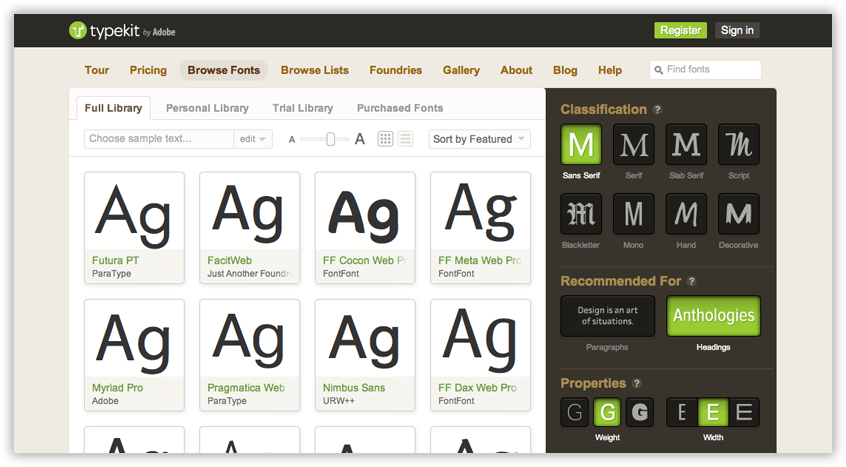The height and width of the screenshot is (467, 846).
Task: Switch to grid view
Action: point(385,139)
